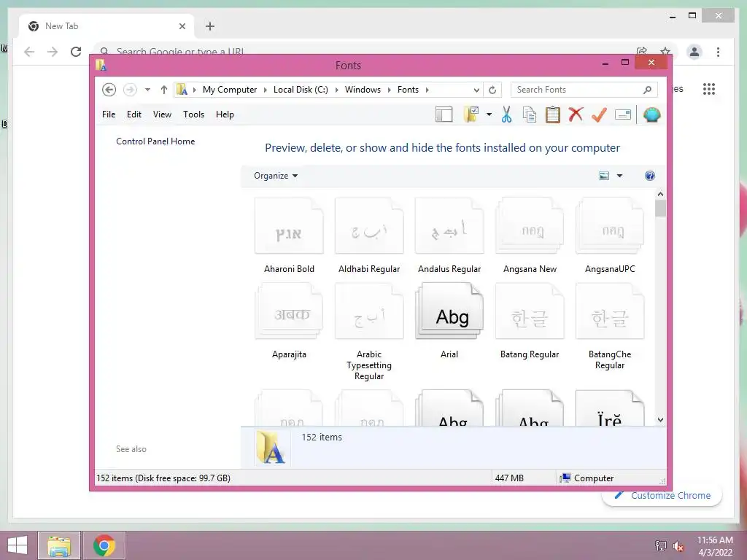Click Windows breadcrumb in address bar

coord(363,90)
